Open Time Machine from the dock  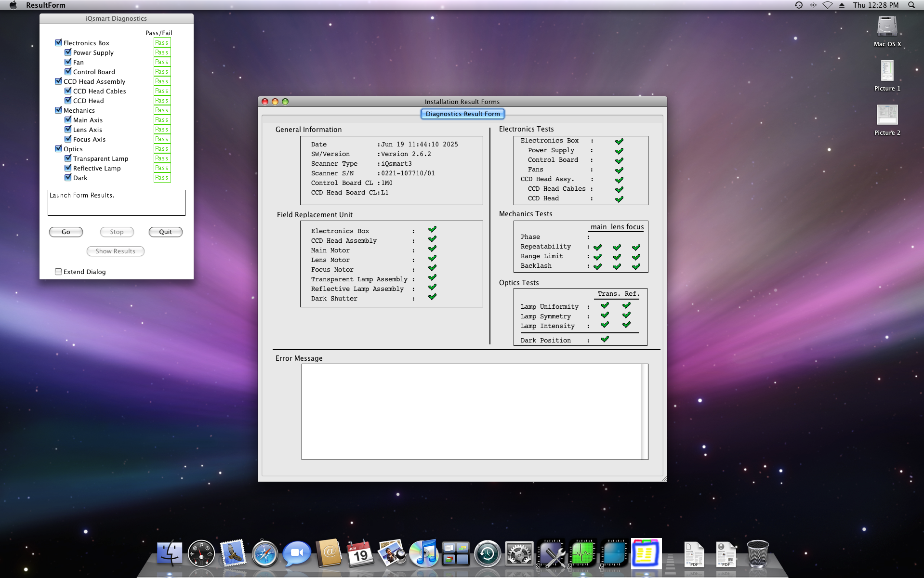(488, 553)
